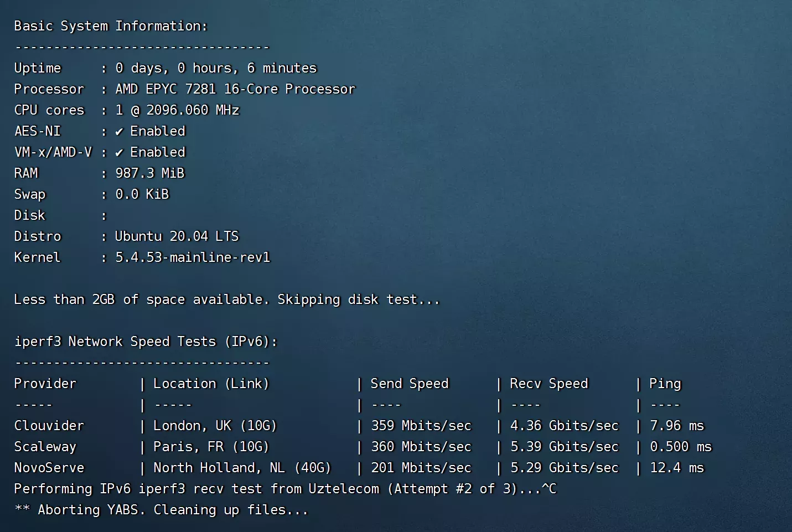Select the Swap value 0.0 KiB

[142, 194]
